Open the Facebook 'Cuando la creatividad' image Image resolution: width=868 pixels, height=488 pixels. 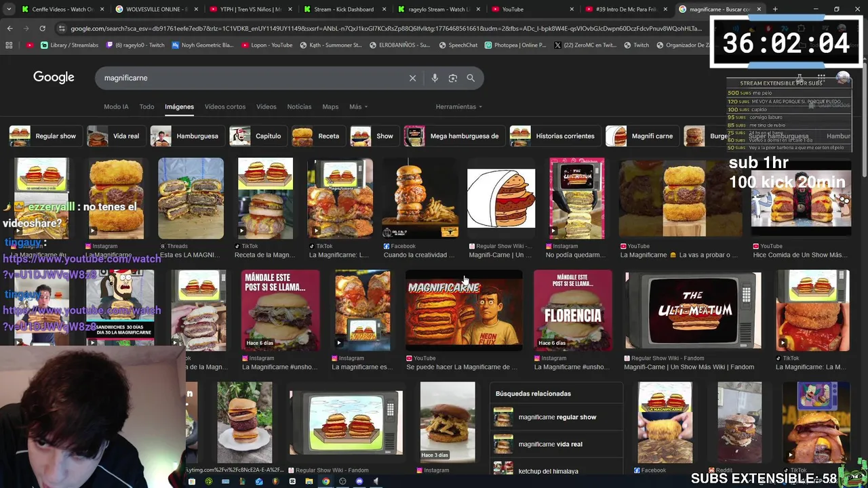[420, 199]
